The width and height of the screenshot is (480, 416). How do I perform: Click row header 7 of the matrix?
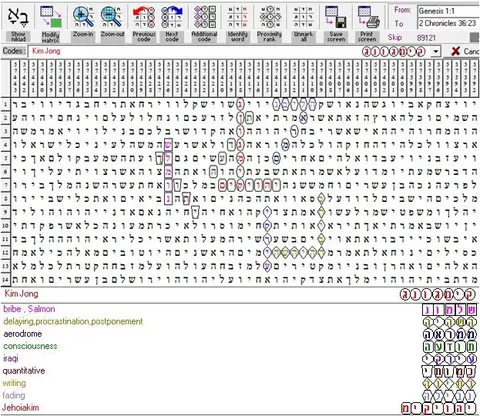(x=5, y=185)
